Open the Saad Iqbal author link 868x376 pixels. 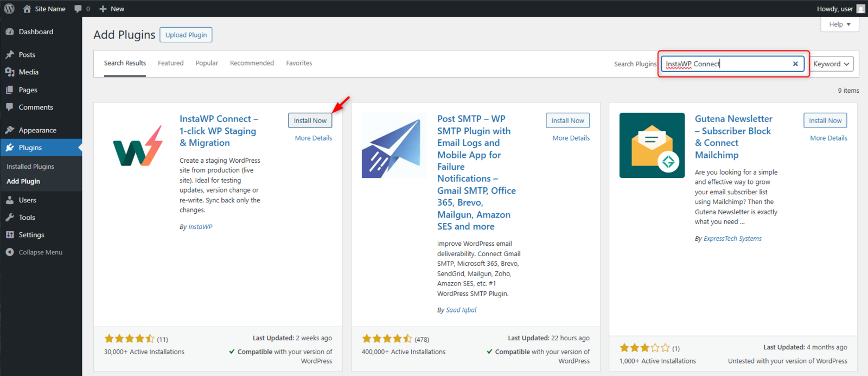tap(461, 310)
